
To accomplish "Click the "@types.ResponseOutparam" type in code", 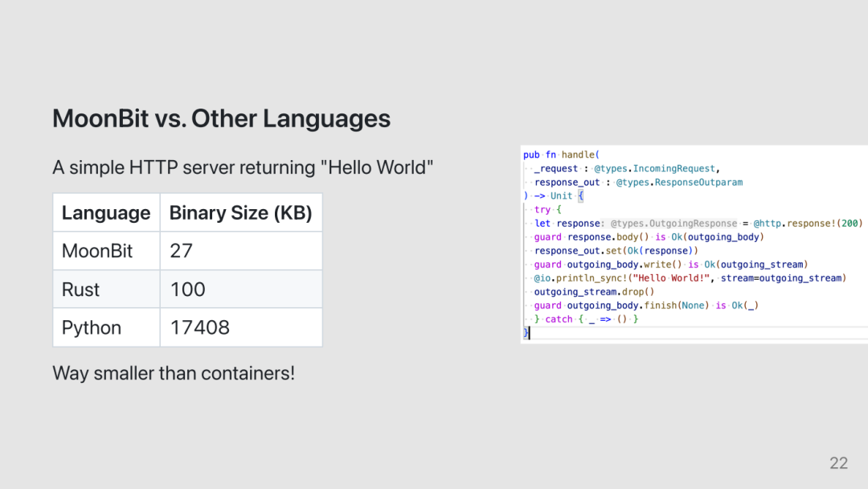I will pos(668,182).
